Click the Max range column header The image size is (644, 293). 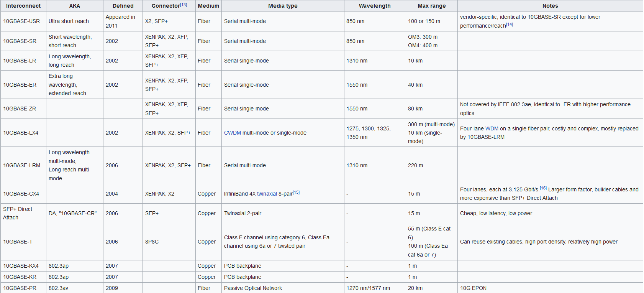(x=432, y=6)
